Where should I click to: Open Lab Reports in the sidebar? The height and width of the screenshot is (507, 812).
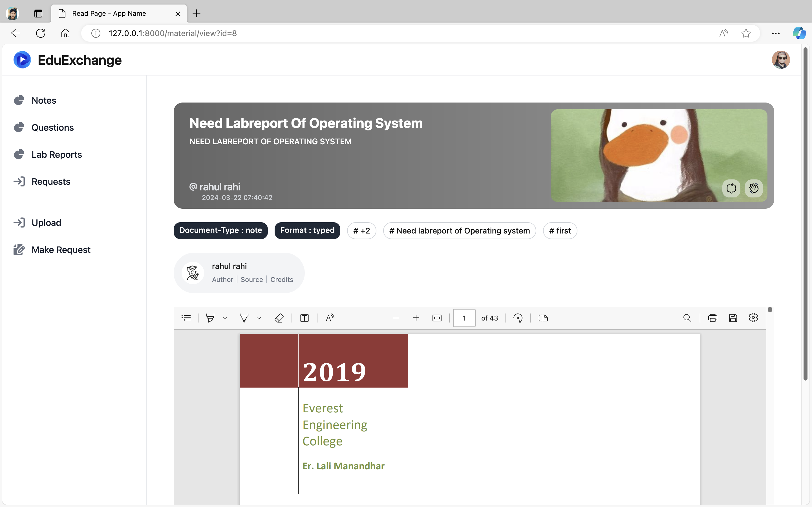56,155
